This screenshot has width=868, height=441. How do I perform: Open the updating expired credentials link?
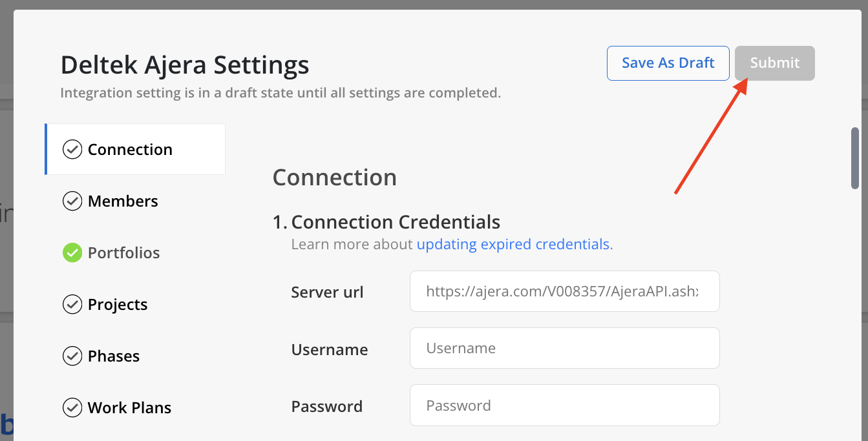[x=513, y=244]
